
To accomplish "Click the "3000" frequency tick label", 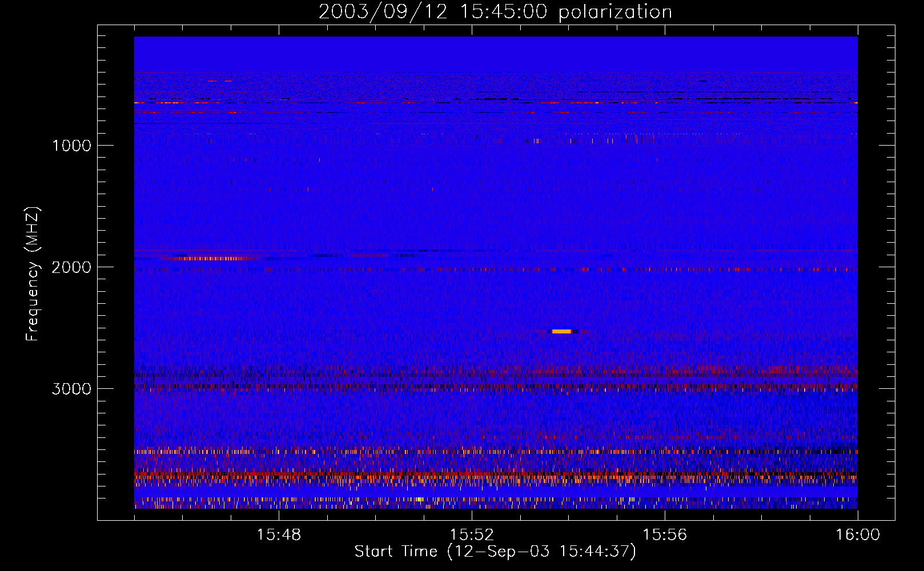I will 71,389.
